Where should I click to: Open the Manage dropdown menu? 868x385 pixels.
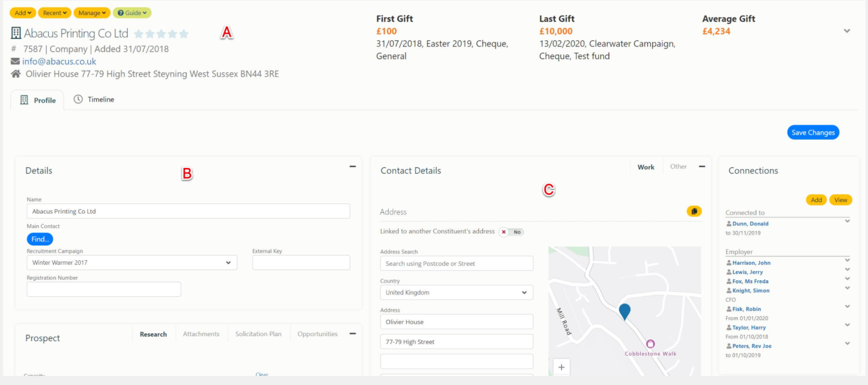(x=92, y=13)
